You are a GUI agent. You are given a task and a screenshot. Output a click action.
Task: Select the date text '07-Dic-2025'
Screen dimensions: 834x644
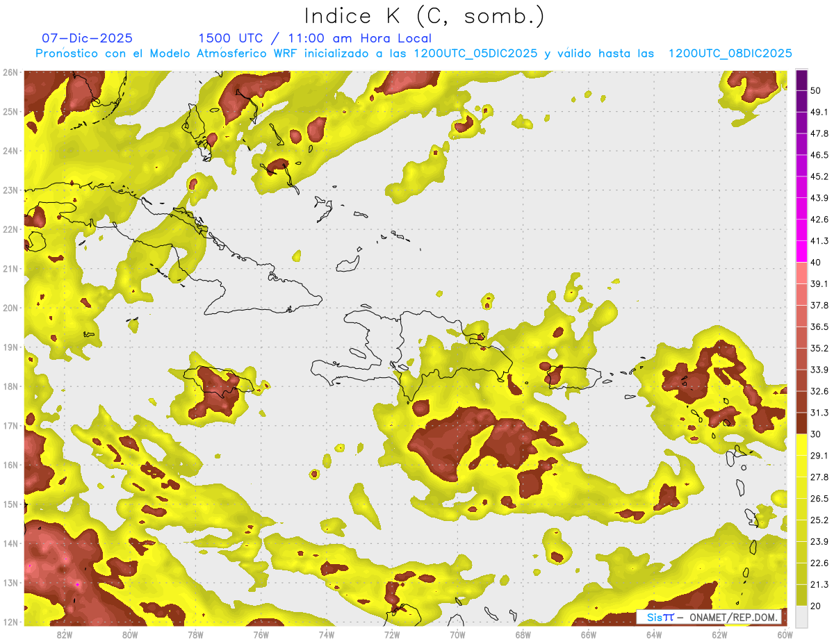click(x=87, y=38)
